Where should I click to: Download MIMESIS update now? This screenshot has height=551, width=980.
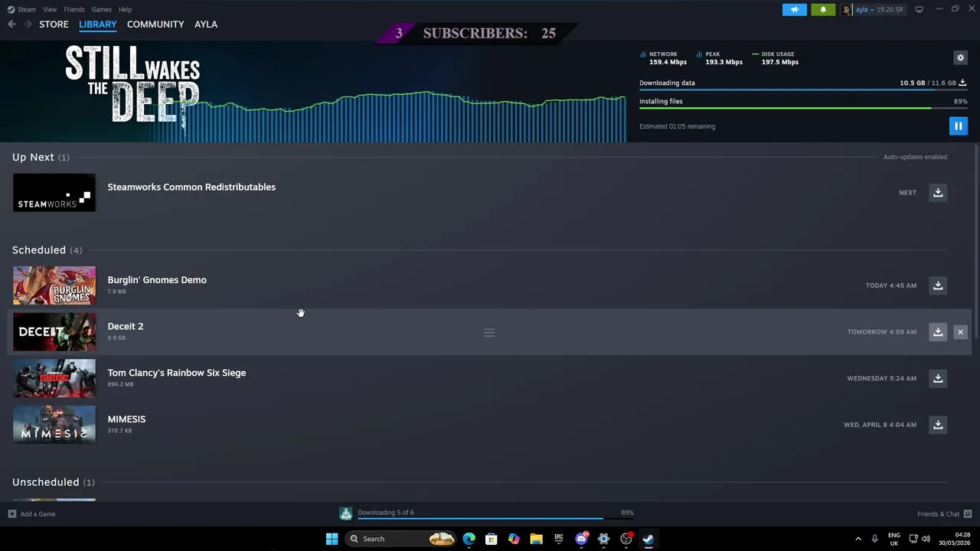click(x=938, y=425)
